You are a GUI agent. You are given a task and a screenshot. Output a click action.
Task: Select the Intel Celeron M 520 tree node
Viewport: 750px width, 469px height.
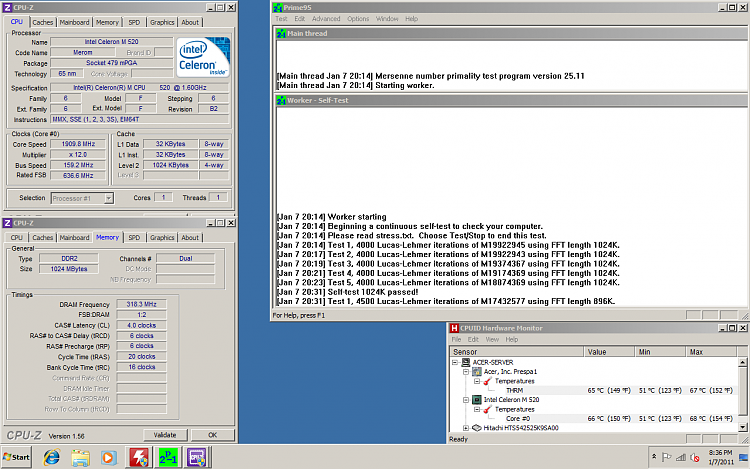[x=511, y=400]
